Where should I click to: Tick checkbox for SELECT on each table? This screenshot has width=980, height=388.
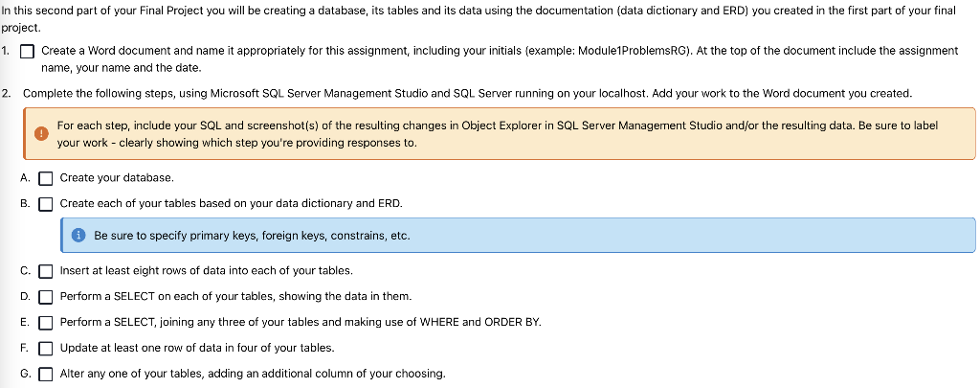[x=46, y=297]
